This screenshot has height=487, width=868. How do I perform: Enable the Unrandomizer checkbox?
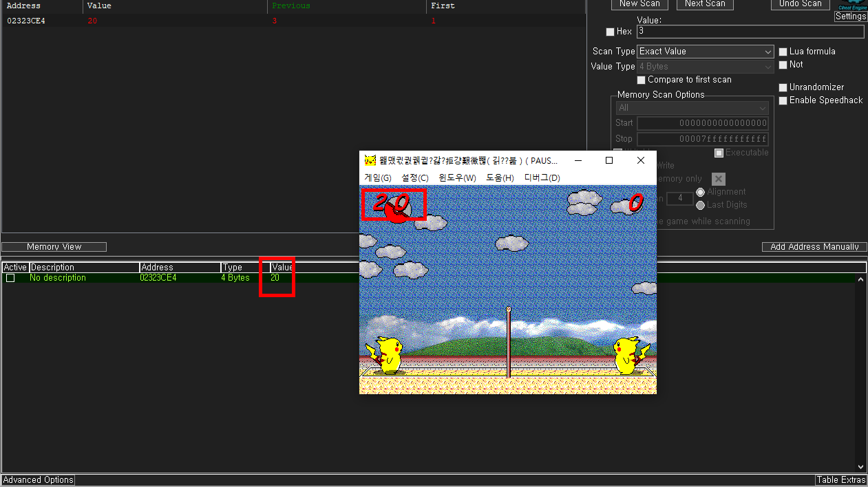point(783,87)
